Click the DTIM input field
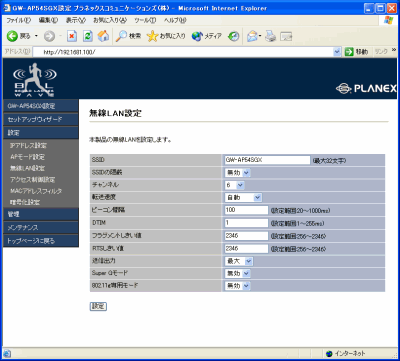The height and width of the screenshot is (361, 400). point(246,223)
